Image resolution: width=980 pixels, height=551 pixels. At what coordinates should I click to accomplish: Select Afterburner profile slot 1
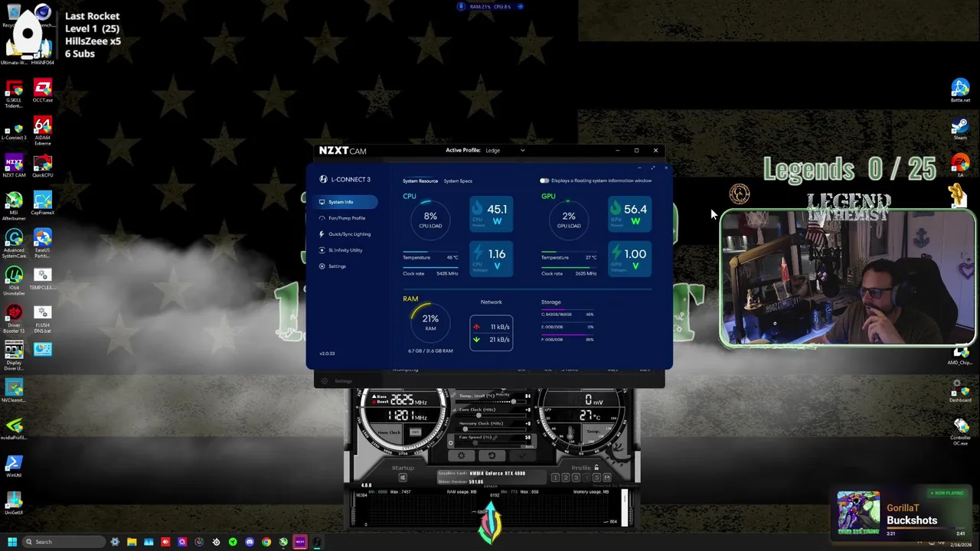pyautogui.click(x=556, y=478)
